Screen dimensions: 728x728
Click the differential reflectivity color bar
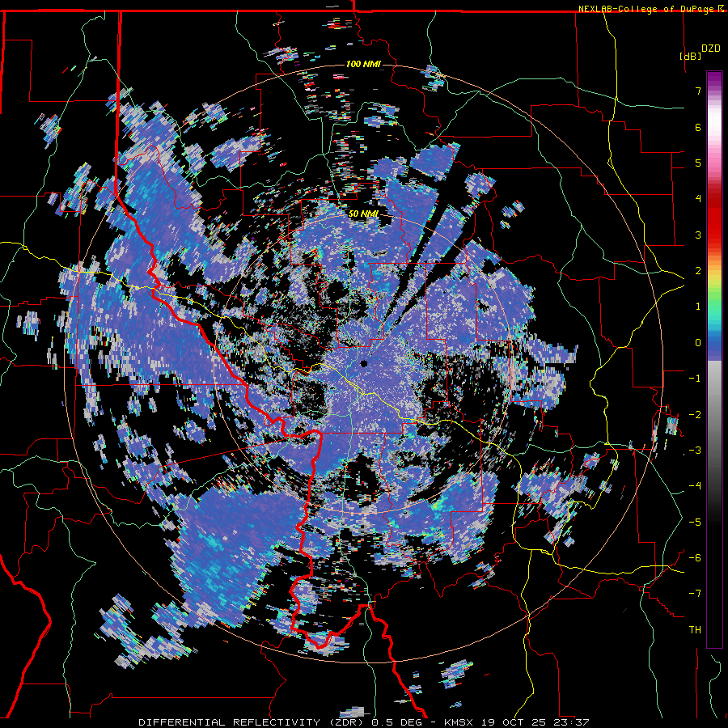pyautogui.click(x=714, y=359)
